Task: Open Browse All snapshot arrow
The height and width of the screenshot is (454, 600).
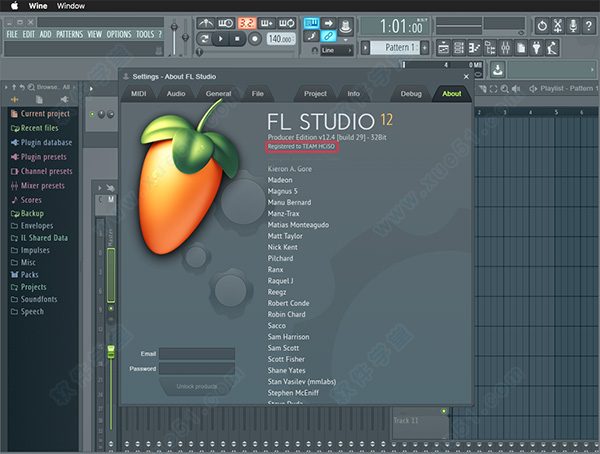Action: [74, 87]
